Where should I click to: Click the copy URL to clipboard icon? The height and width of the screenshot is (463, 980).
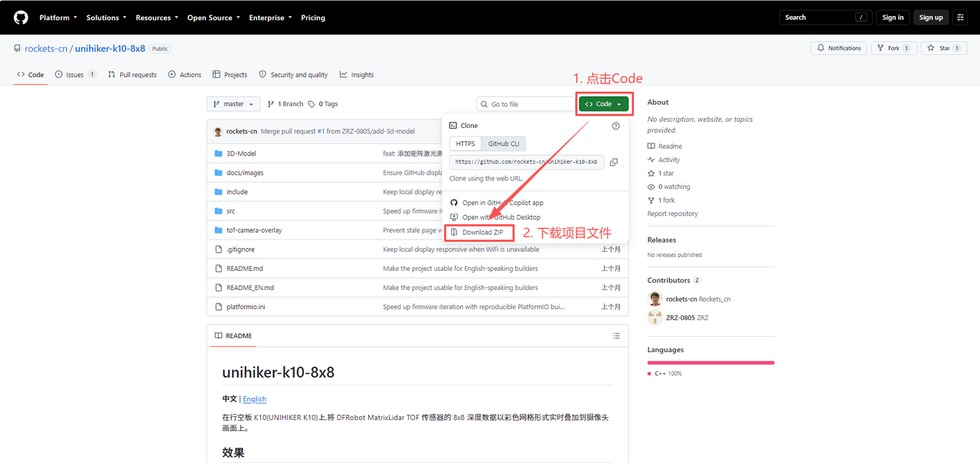[x=613, y=162]
